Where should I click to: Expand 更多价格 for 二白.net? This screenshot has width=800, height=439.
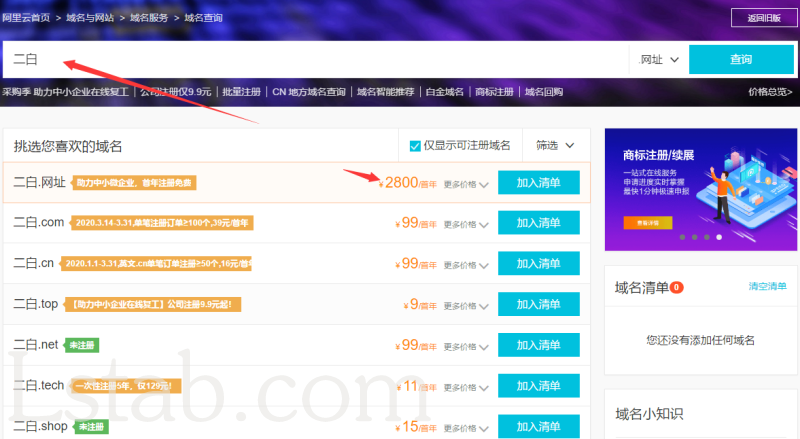(x=466, y=347)
